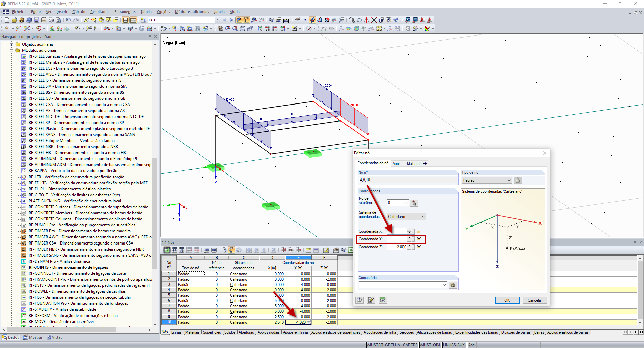644x348 pixels.
Task: Click the Coordenada Y input field
Action: coord(397,239)
